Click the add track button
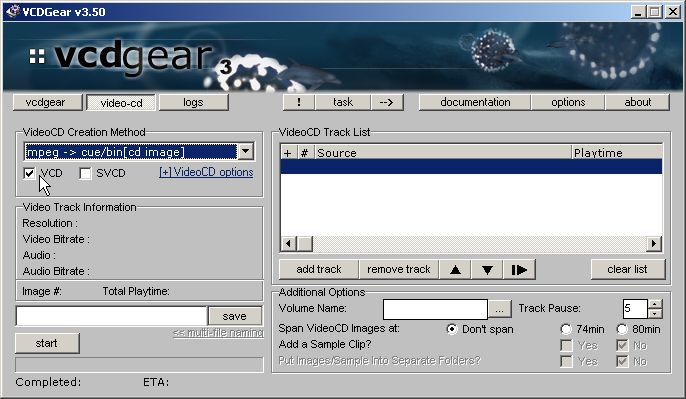This screenshot has width=686, height=399. click(318, 270)
